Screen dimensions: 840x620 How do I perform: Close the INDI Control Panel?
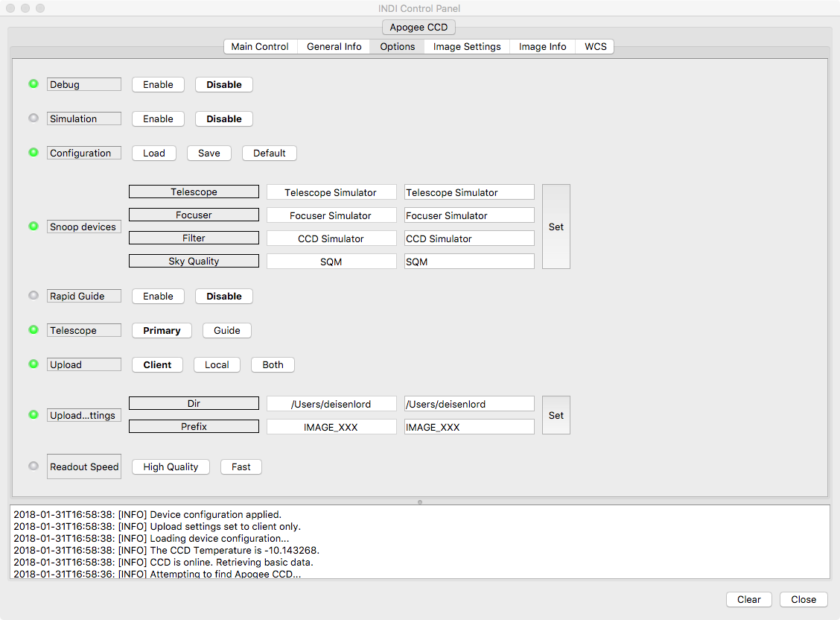click(804, 600)
